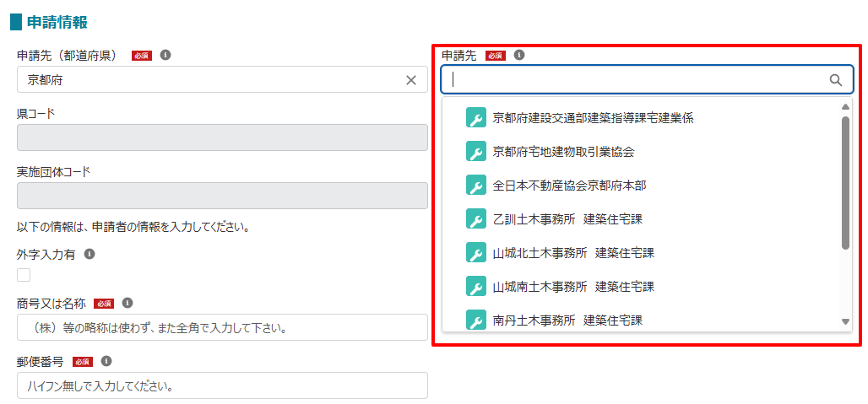Click the dropdown list scroll up arrow
The width and height of the screenshot is (868, 404).
[845, 106]
